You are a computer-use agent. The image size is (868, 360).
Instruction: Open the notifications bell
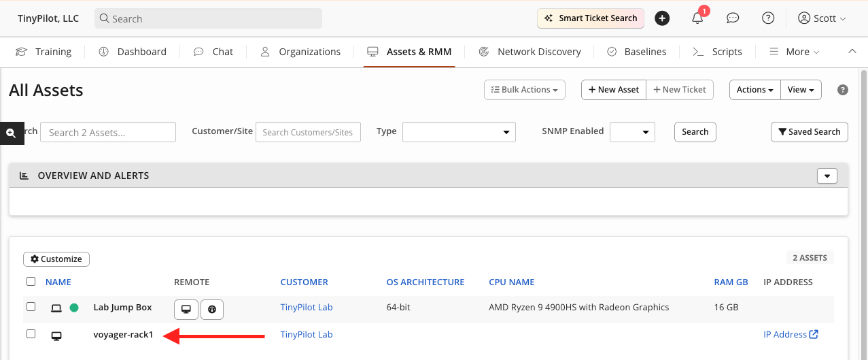click(697, 18)
